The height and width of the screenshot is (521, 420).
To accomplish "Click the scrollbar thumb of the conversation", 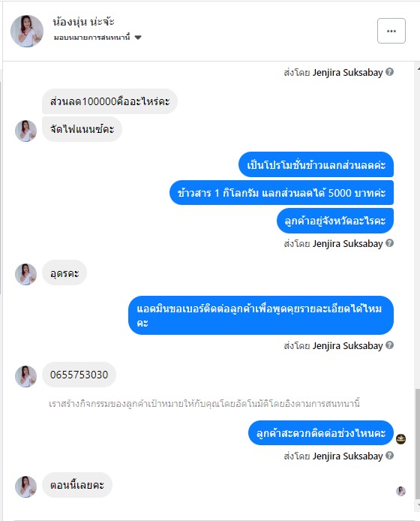I will [x=418, y=444].
